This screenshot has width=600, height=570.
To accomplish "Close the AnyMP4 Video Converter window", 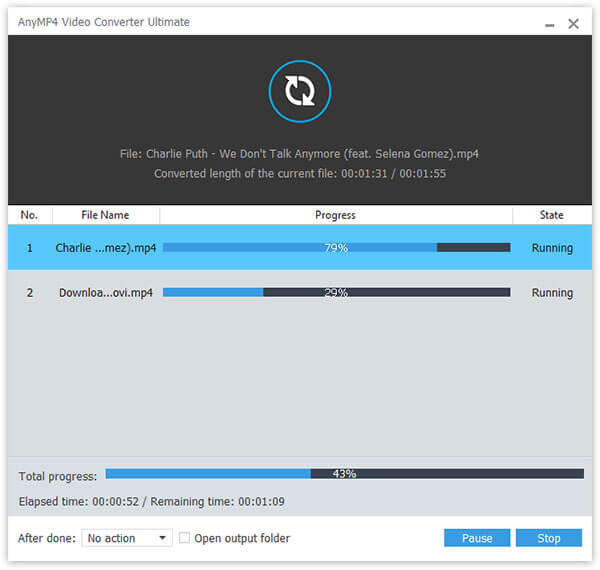I will 573,24.
